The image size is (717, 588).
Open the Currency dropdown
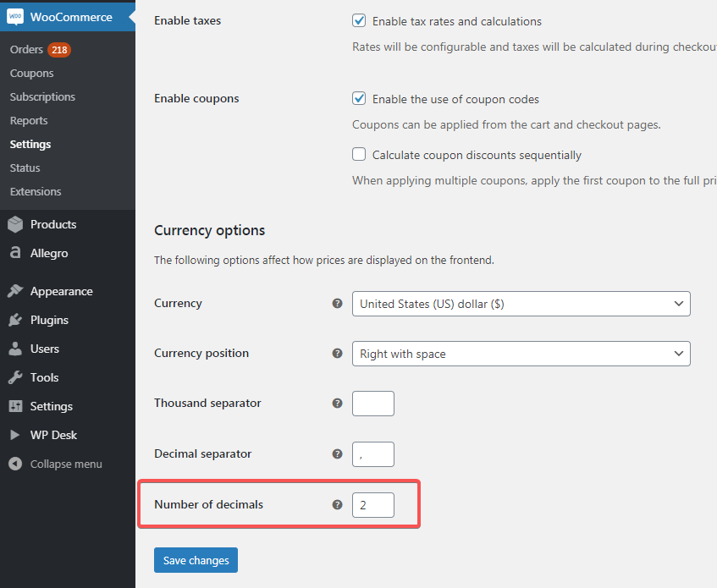521,304
